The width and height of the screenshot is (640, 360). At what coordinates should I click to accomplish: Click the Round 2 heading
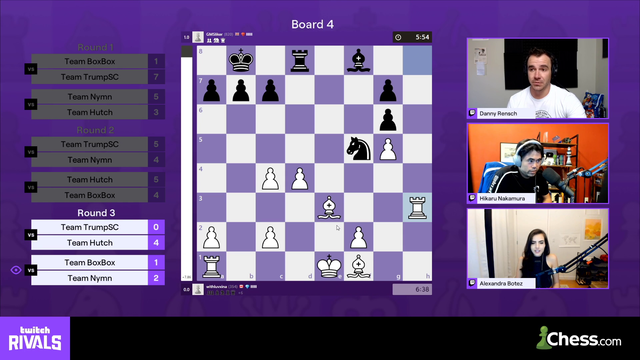tap(96, 130)
